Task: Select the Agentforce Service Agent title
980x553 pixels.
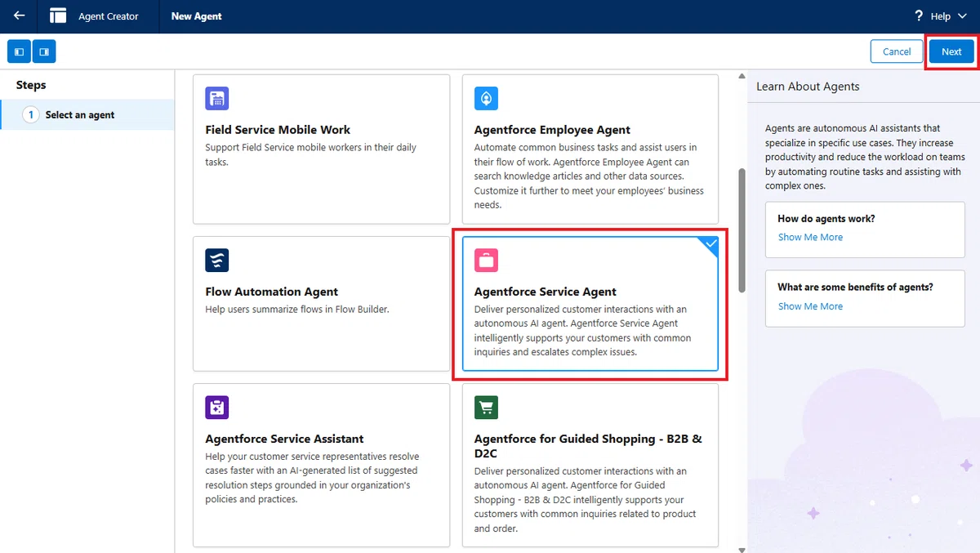Action: coord(546,292)
